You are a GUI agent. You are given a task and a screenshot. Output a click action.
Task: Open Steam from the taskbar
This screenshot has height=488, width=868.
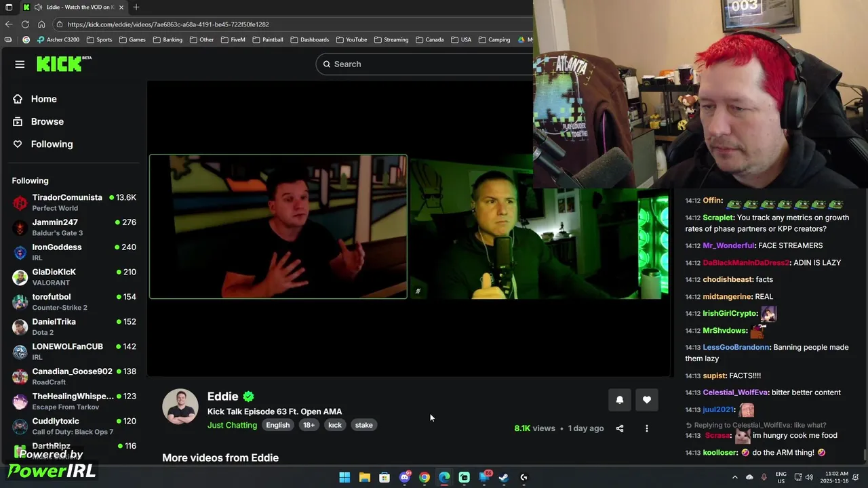pyautogui.click(x=504, y=477)
